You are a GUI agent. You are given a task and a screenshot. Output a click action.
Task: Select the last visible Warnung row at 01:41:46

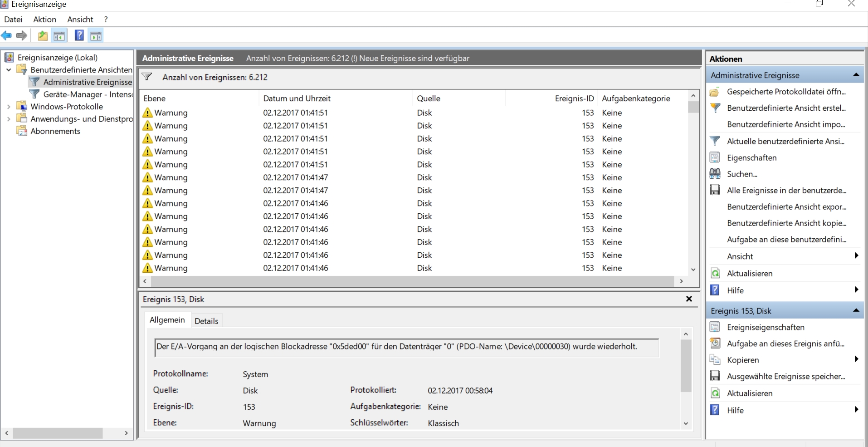pyautogui.click(x=413, y=268)
